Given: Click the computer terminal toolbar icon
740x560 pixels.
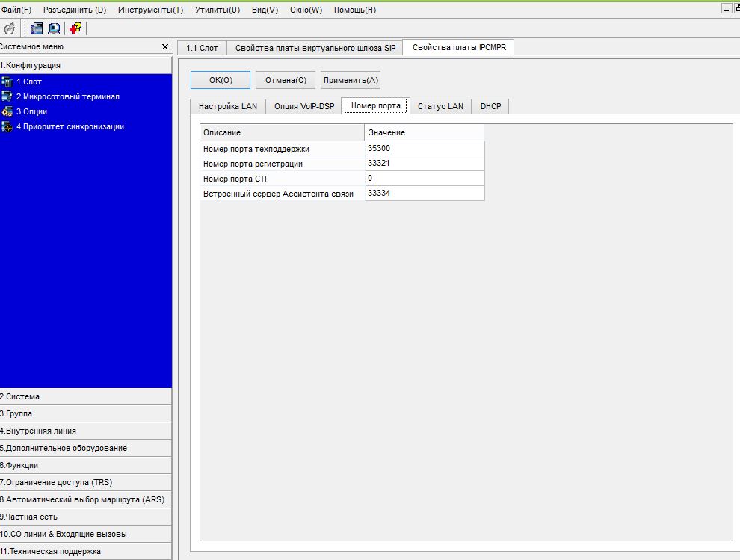Looking at the screenshot, I should point(55,29).
